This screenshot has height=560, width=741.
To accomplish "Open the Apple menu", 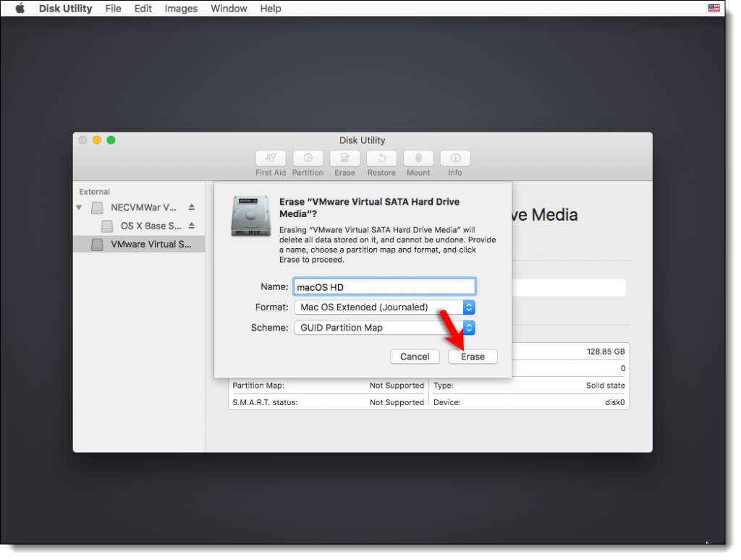I will pos(20,9).
